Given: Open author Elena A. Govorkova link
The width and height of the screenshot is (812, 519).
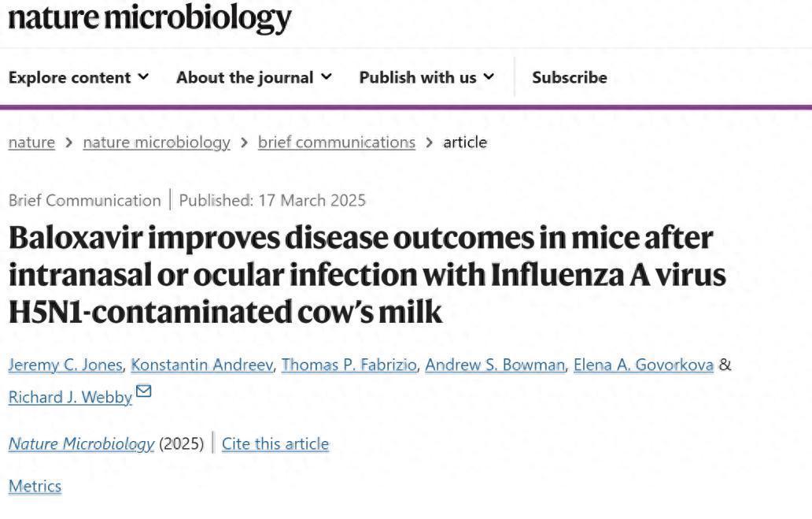Looking at the screenshot, I should [x=644, y=365].
